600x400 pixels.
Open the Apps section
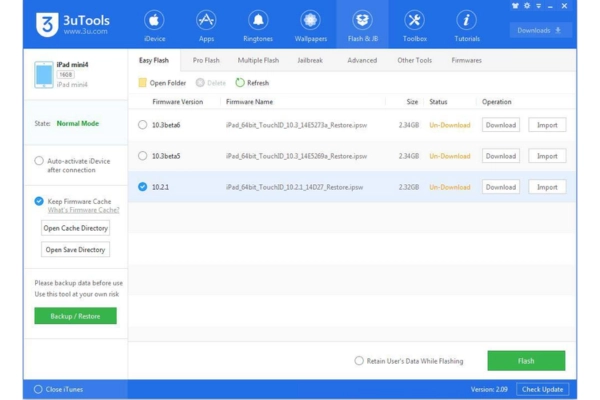coord(206,25)
